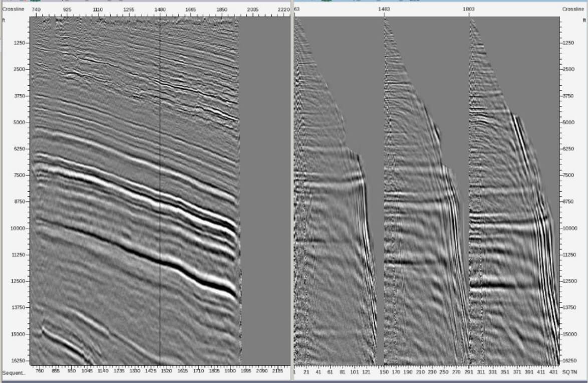The image size is (588, 383).
Task: Click sequence tick value 2185
Action: point(278,371)
